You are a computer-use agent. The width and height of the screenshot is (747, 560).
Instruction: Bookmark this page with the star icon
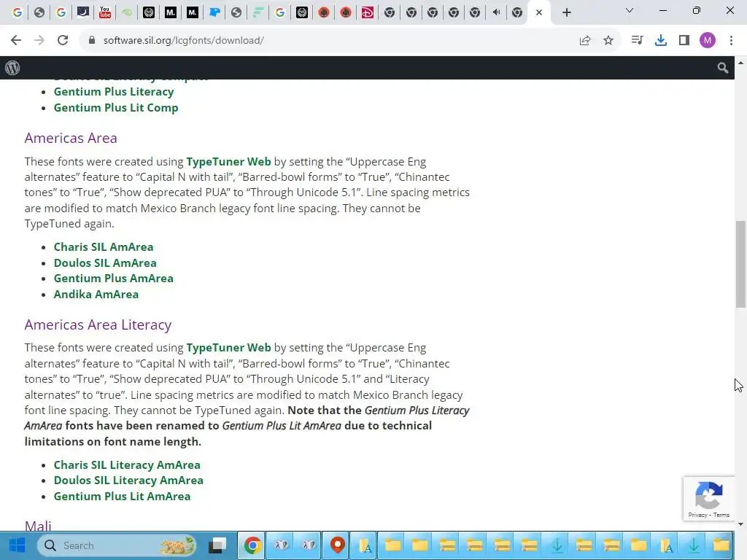point(608,41)
